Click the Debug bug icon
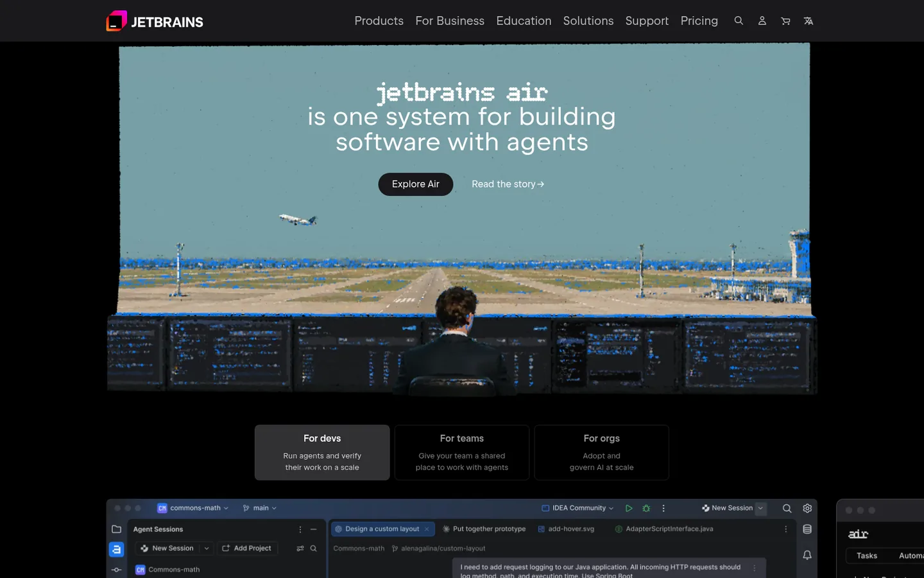 646,508
